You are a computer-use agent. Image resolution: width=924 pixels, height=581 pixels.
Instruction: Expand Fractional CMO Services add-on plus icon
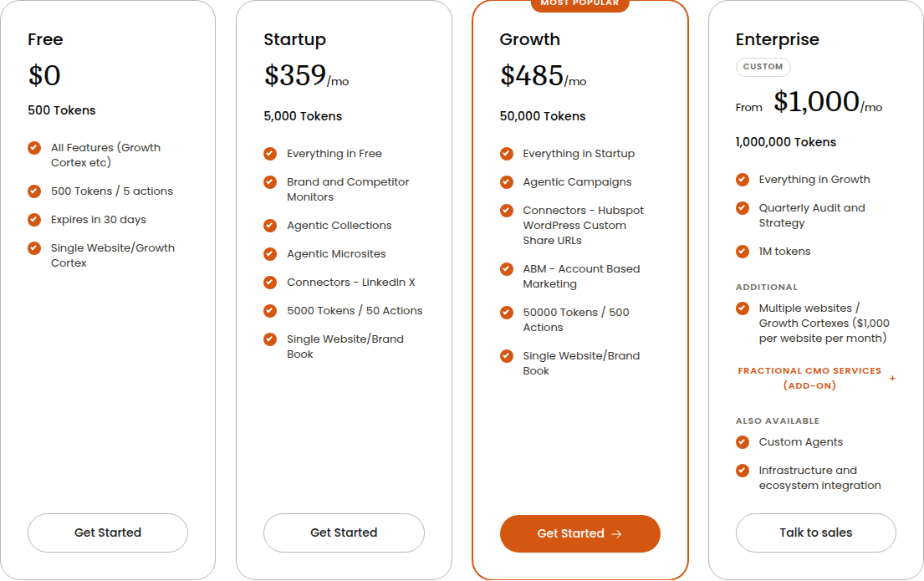pos(892,379)
